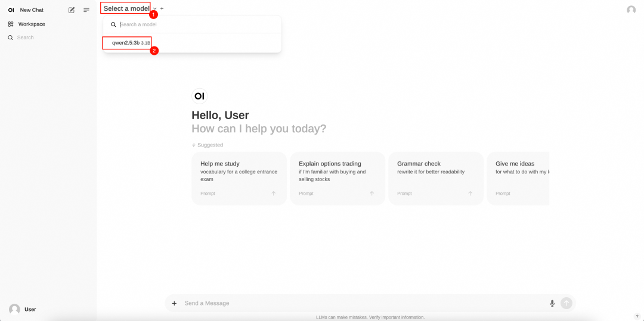Viewport: 644px width, 321px height.
Task: Click the new chat pencil icon
Action: coord(72,10)
